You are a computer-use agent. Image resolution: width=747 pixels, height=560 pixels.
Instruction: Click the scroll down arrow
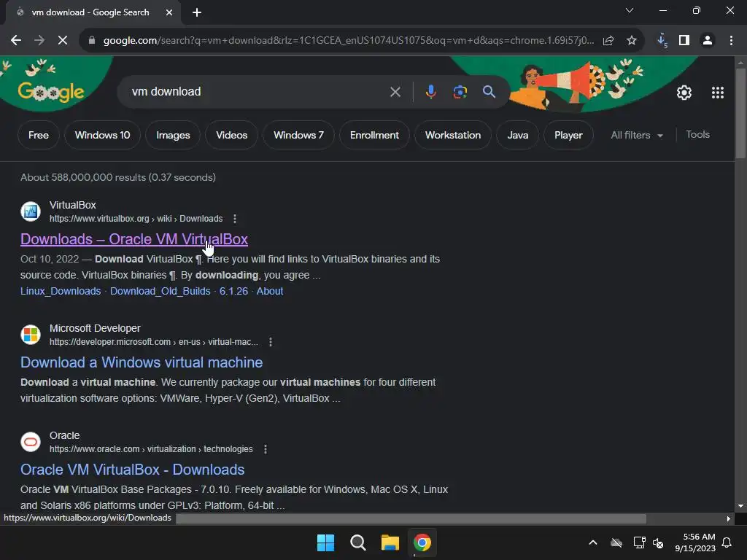740,506
